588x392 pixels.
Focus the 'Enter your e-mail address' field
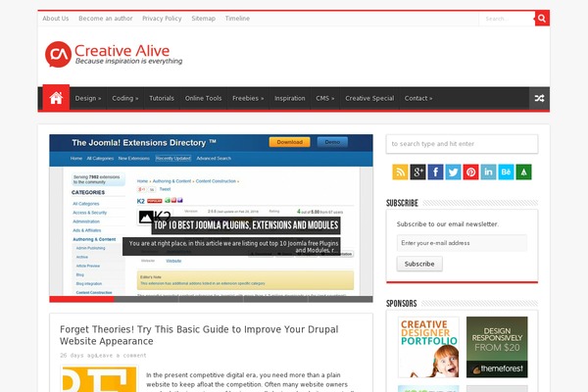462,243
